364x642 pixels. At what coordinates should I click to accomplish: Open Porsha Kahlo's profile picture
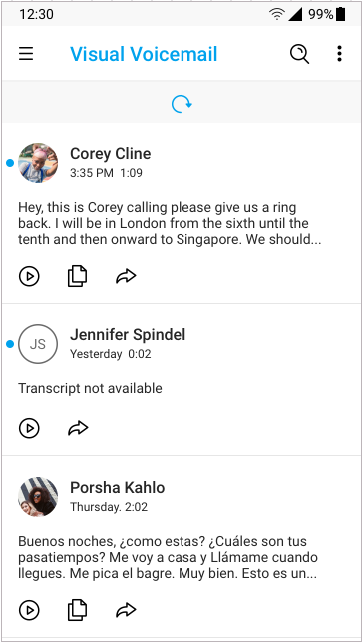coord(38,497)
